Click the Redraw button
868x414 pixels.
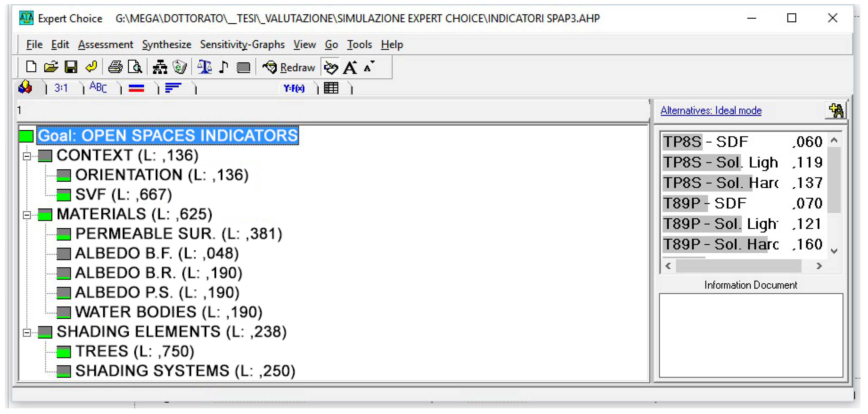(x=289, y=67)
